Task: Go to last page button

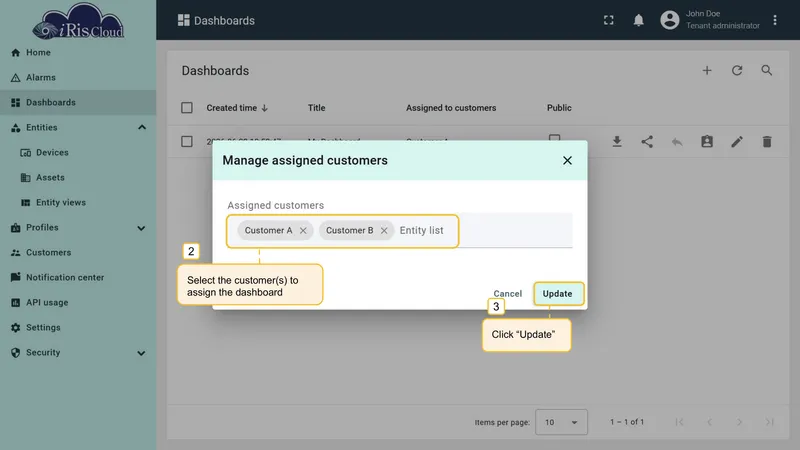Action: pos(769,422)
